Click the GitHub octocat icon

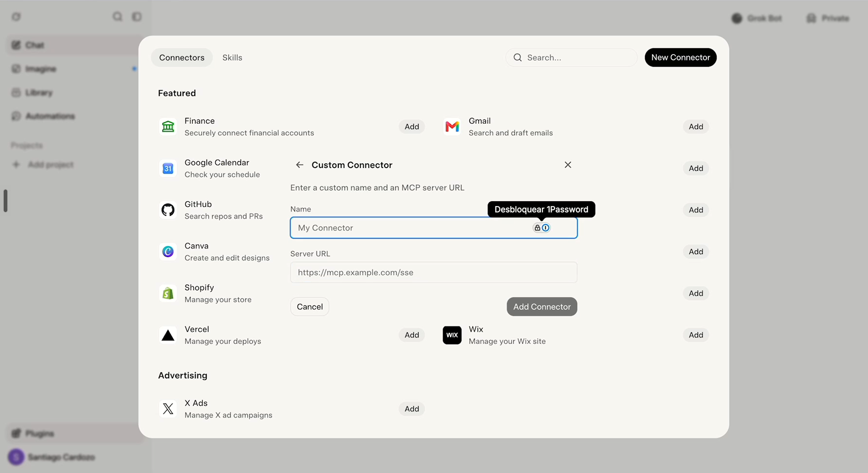point(168,210)
